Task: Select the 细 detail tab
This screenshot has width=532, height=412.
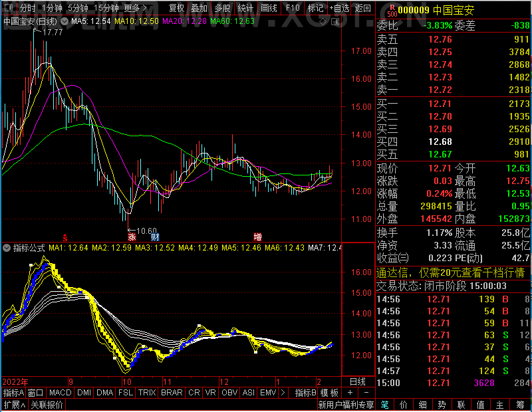Action: pos(422,405)
